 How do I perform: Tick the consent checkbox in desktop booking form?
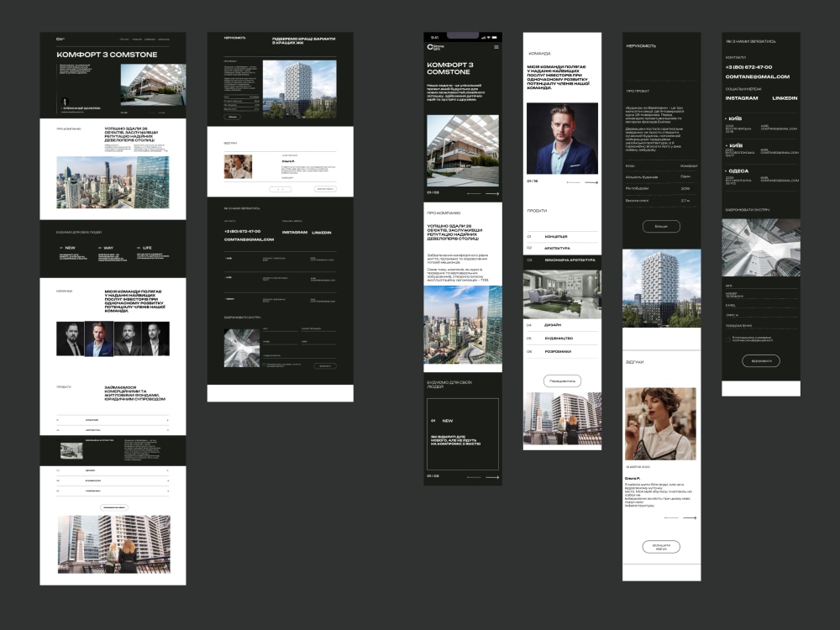pyautogui.click(x=264, y=365)
